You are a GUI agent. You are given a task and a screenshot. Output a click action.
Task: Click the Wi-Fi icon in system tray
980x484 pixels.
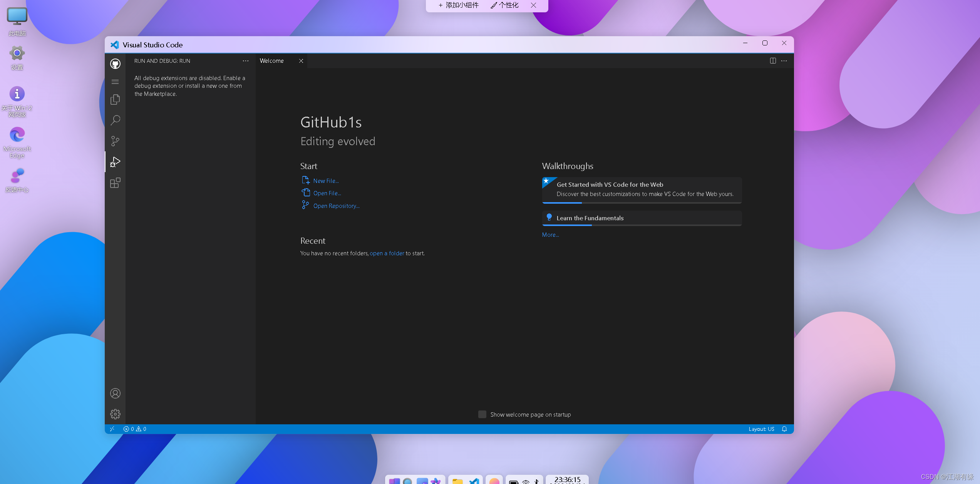click(526, 481)
